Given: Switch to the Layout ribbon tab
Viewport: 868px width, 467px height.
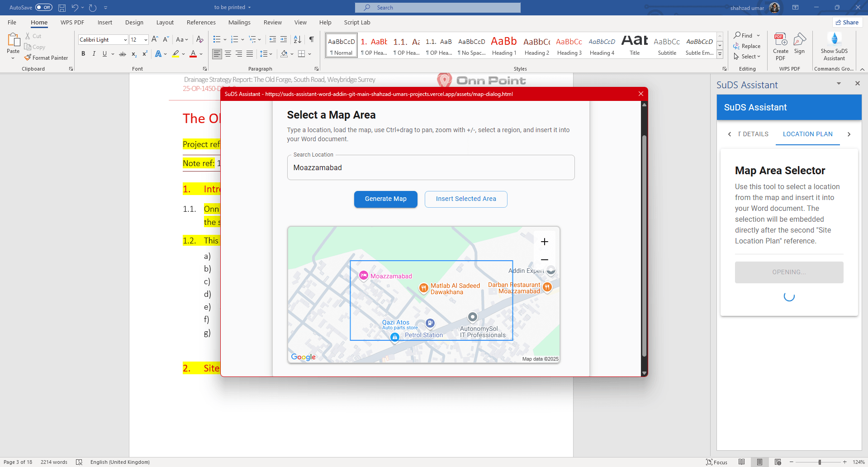Looking at the screenshot, I should 165,22.
